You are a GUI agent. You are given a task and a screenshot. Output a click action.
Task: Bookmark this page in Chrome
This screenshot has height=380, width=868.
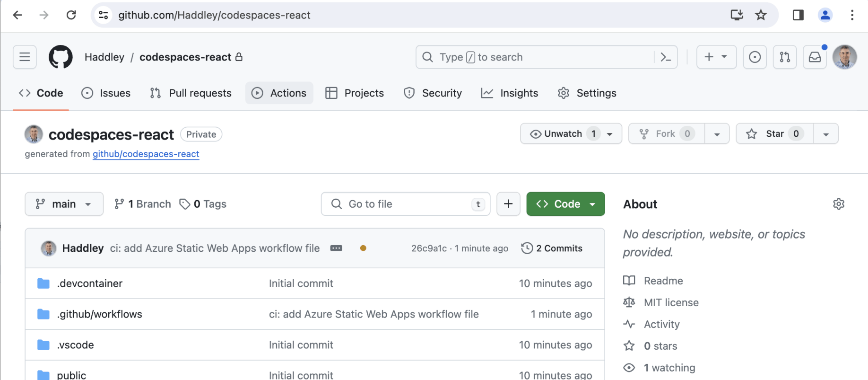(x=761, y=15)
